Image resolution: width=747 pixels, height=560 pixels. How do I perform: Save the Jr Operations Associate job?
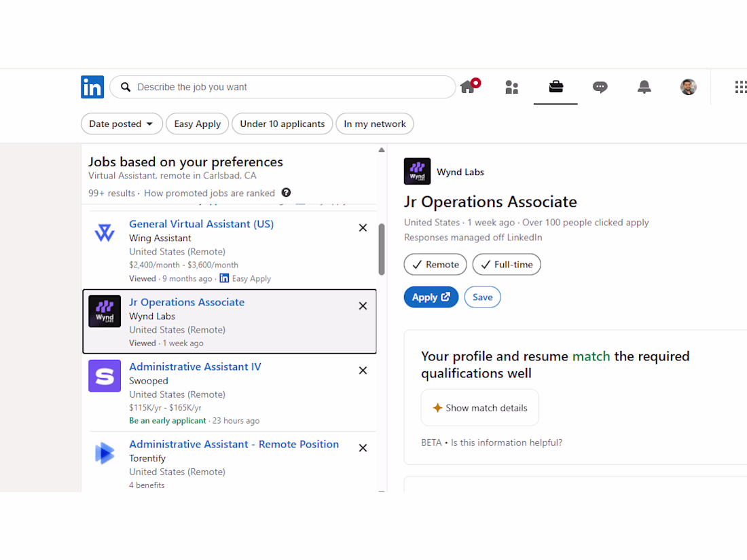[483, 297]
